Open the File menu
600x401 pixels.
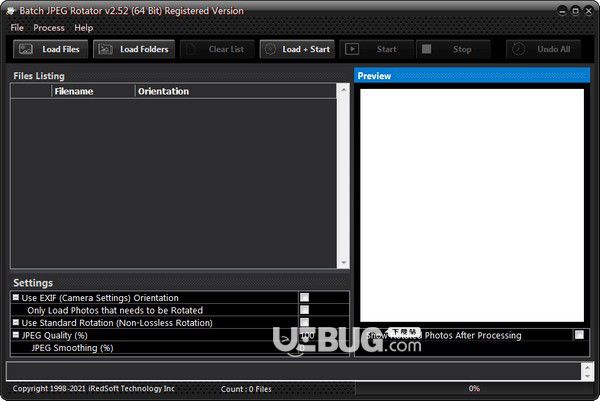pos(17,28)
